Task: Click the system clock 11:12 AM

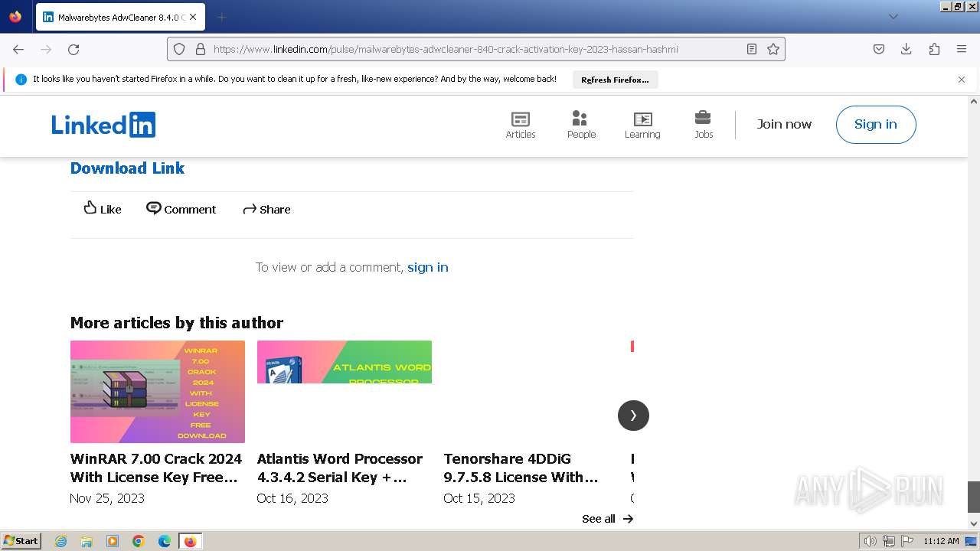Action: click(x=941, y=541)
